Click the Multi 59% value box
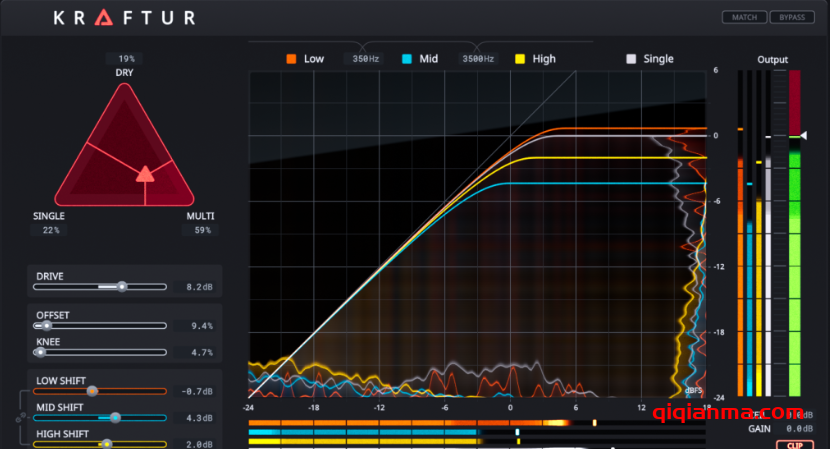 click(200, 230)
